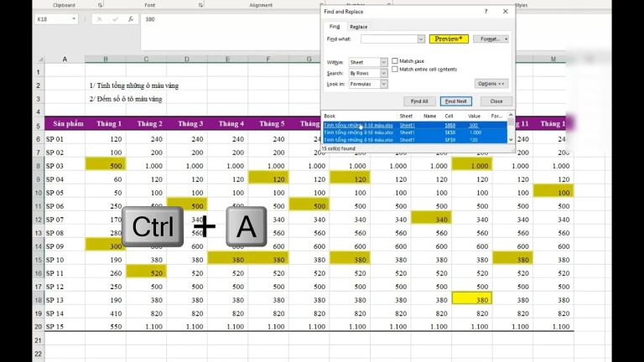Click the select-all corner of the worksheet
Viewport: 644px width, 362px height.
tap(40, 59)
